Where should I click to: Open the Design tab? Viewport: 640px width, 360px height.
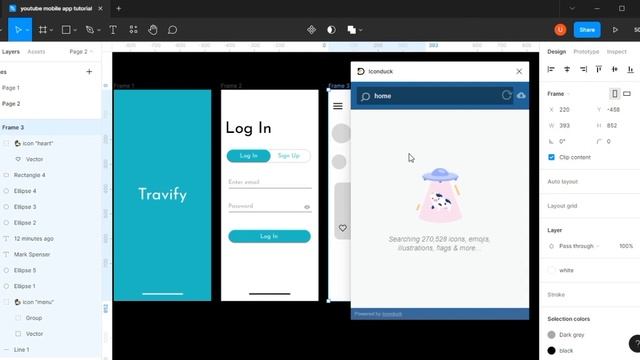[x=556, y=52]
